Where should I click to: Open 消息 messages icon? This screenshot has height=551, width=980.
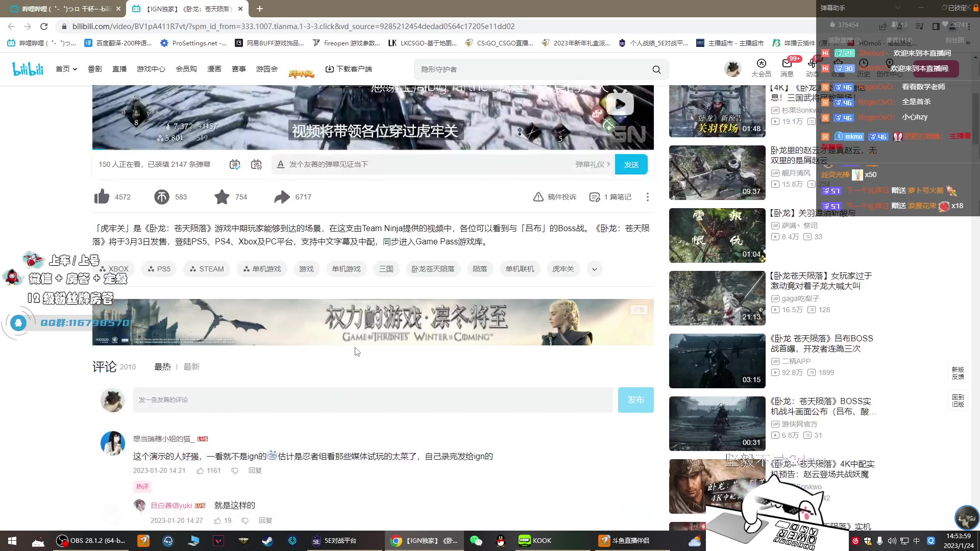coord(787,68)
